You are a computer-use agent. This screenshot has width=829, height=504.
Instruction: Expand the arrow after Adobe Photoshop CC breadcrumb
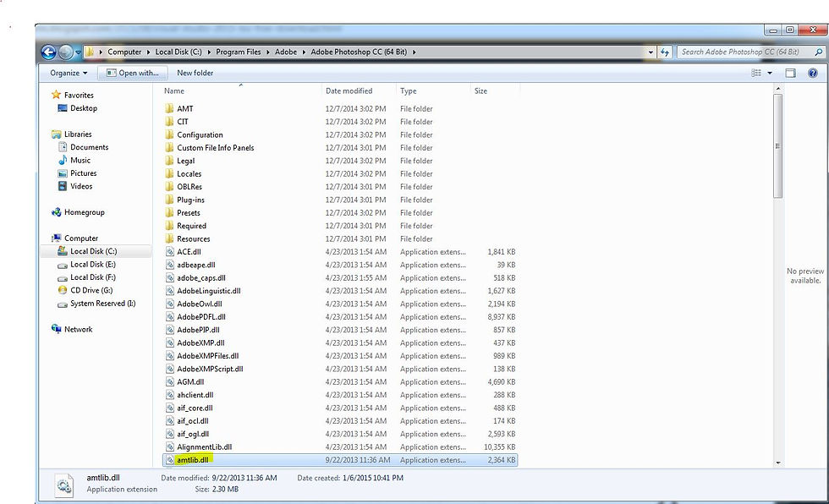pos(414,52)
